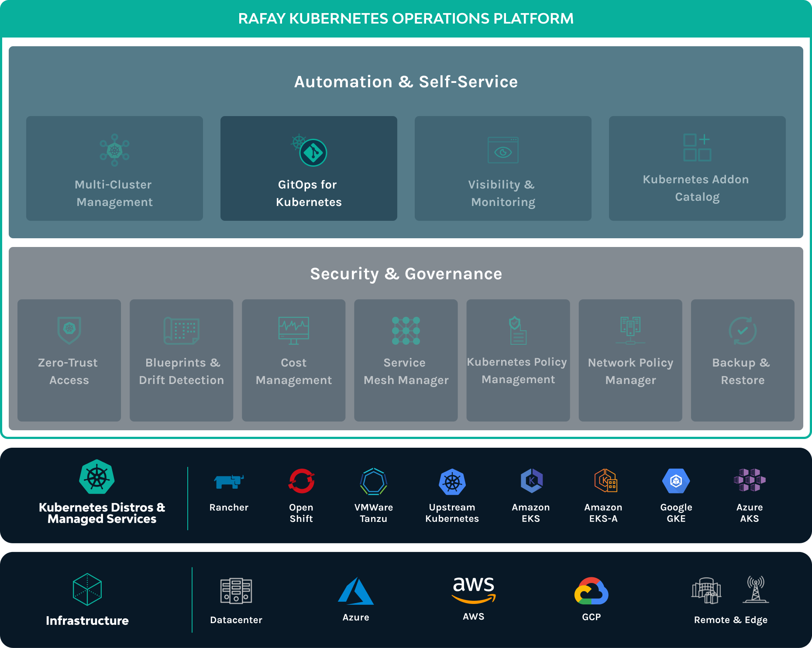This screenshot has height=648, width=812.
Task: Open the Visibility & Monitoring label
Action: click(503, 193)
